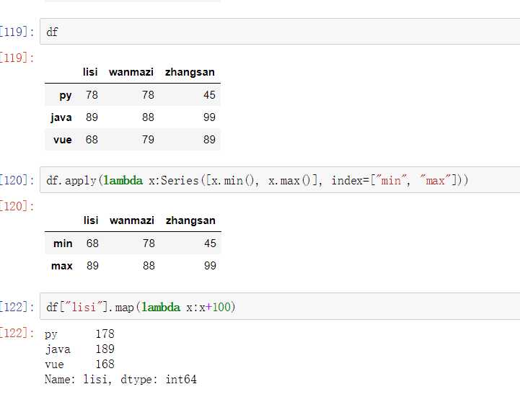
Task: Select the "min" row label
Action: (x=63, y=243)
